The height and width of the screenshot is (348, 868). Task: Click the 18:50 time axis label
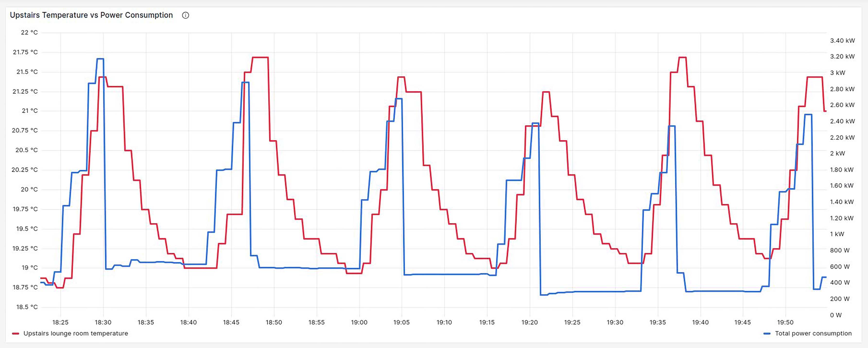(x=274, y=322)
